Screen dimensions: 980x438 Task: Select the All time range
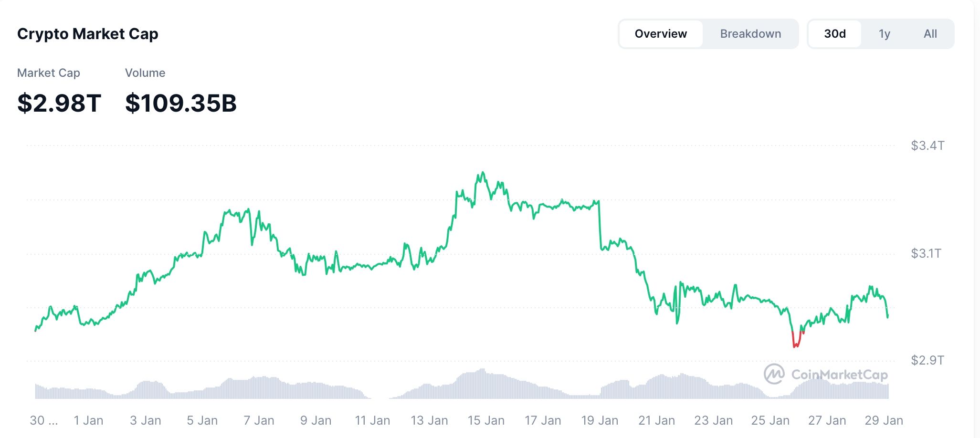click(x=930, y=33)
